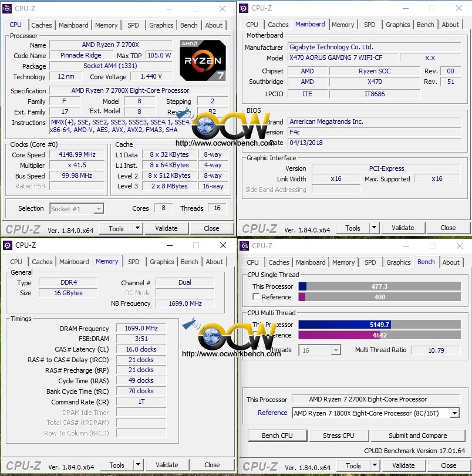Screen dimensions: 472x476
Task: Click the CPU-Z app icon in the Memory window title bar
Action: [8, 245]
